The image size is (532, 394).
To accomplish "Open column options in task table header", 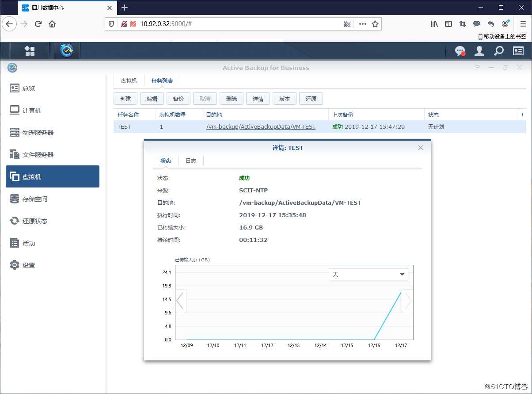I will (x=523, y=115).
